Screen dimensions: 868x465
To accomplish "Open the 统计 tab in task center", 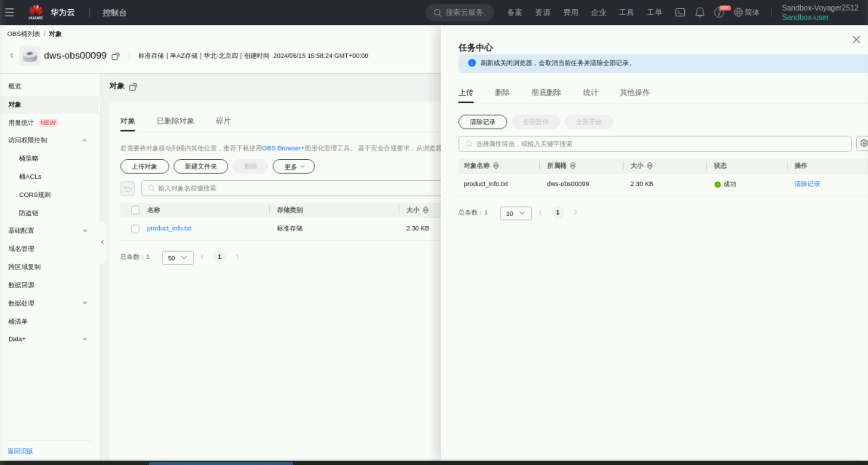I will tap(591, 93).
